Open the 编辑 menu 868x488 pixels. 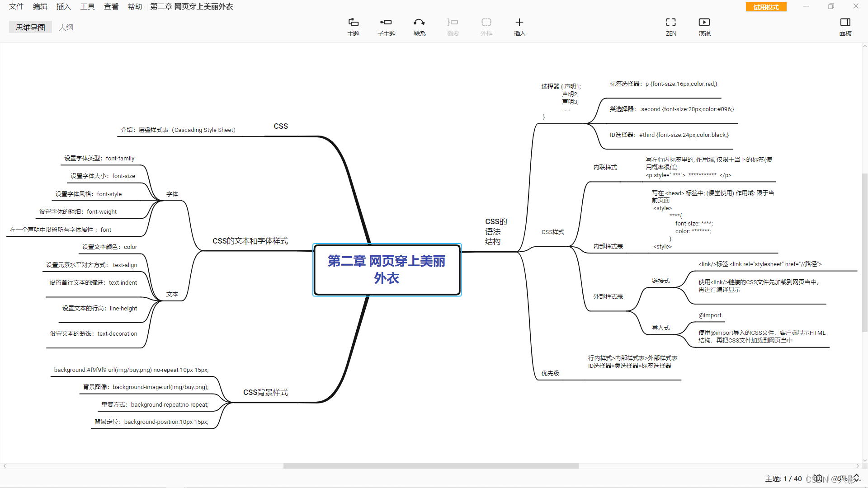(x=40, y=6)
